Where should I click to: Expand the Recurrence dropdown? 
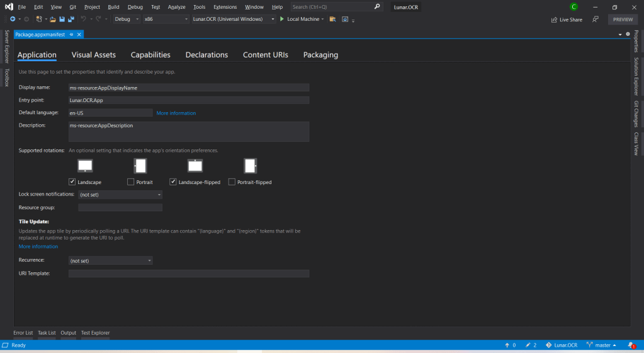(110, 260)
